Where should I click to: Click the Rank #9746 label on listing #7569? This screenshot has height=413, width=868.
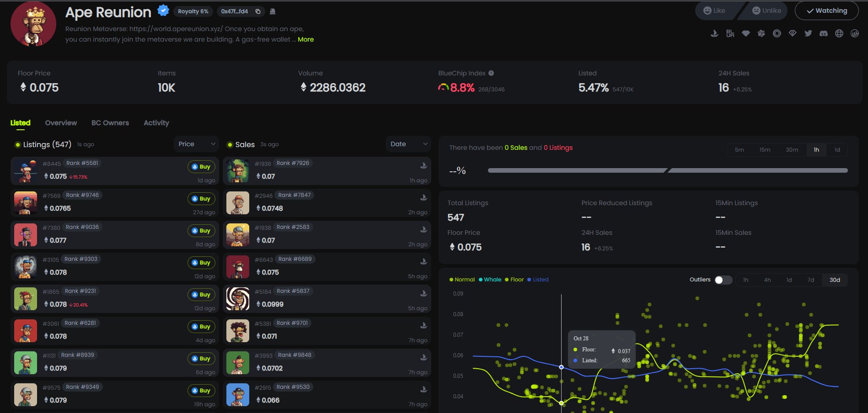coord(82,195)
